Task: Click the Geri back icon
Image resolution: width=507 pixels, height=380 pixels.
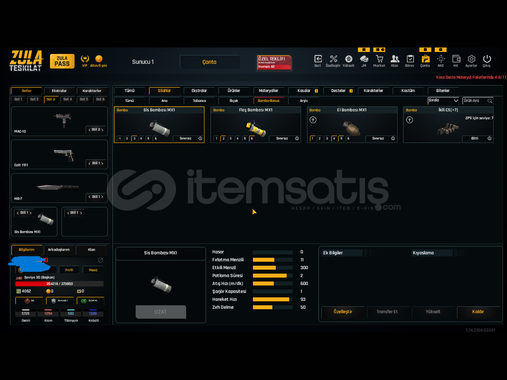Action: 318,61
